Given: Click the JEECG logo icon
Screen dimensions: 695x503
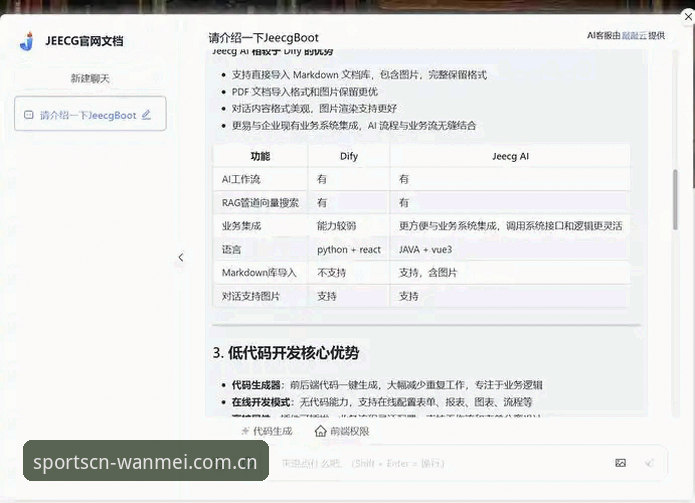Looking at the screenshot, I should point(27,41).
